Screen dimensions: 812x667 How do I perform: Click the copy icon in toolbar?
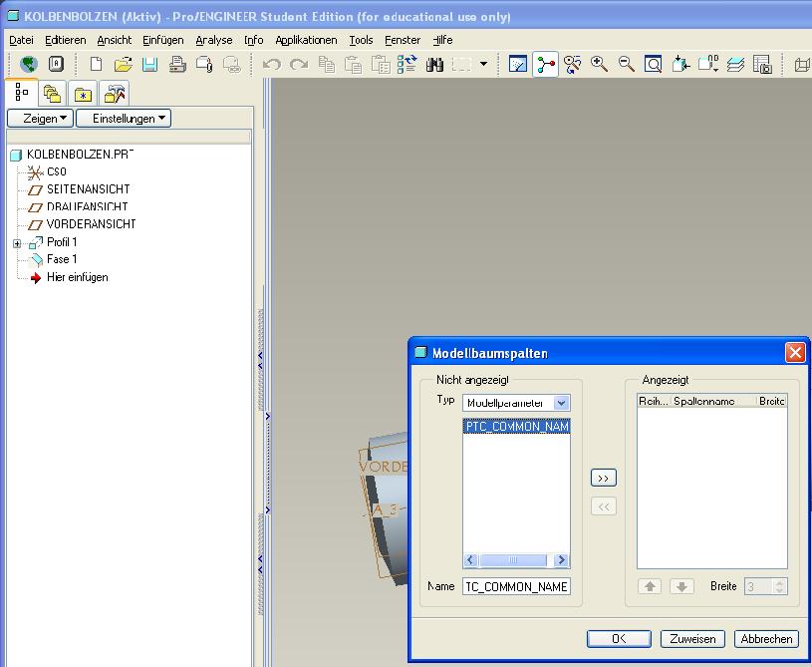[x=326, y=64]
